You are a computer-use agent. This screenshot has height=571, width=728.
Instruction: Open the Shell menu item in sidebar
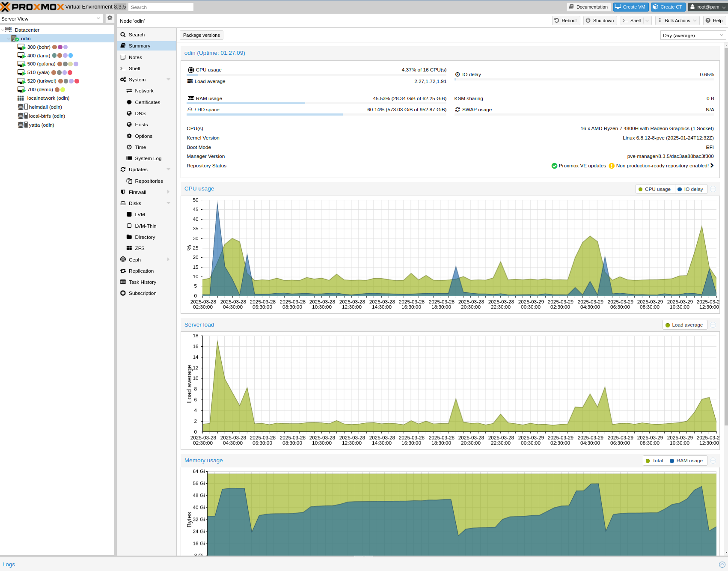pyautogui.click(x=146, y=68)
